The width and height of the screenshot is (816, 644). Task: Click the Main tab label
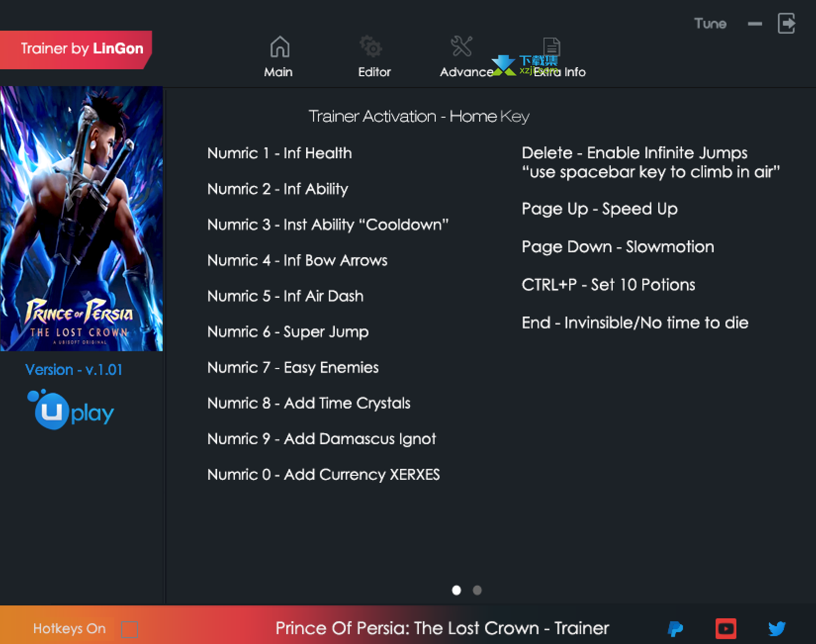(278, 72)
